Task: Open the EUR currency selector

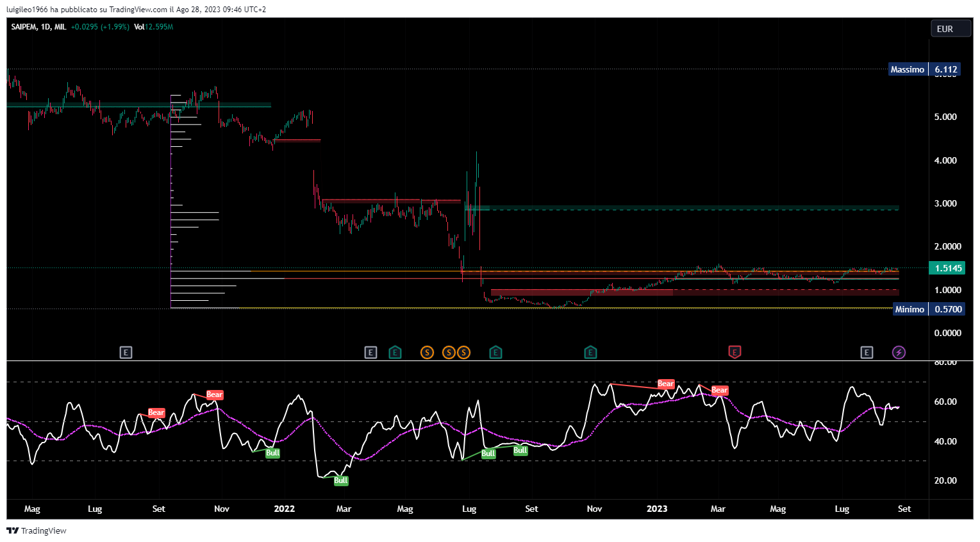Action: coord(951,29)
